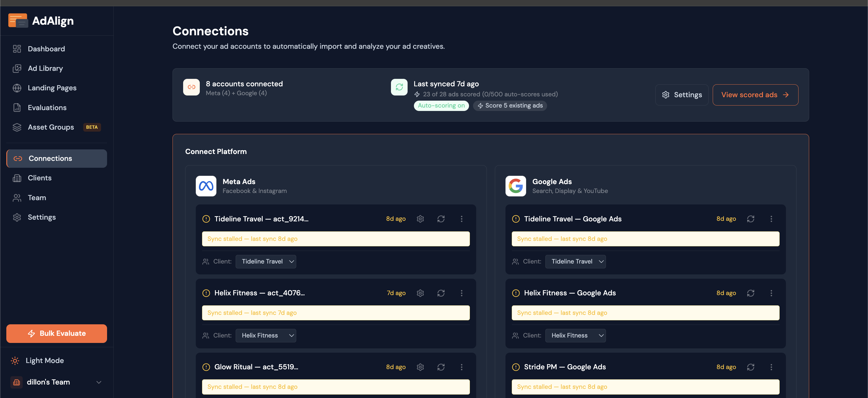Expand Client dropdown for Tideline Travel Google account
Image resolution: width=868 pixels, height=398 pixels.
pyautogui.click(x=575, y=262)
